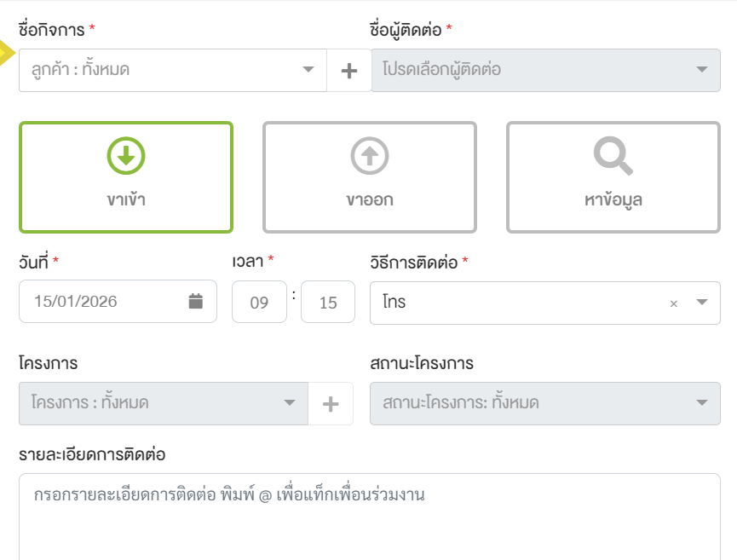This screenshot has width=737, height=560.
Task: Select ขาออก as the contact direction
Action: coord(369,176)
